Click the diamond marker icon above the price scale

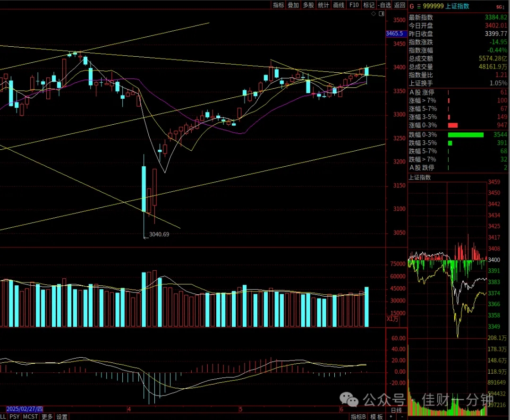pyautogui.click(x=374, y=14)
